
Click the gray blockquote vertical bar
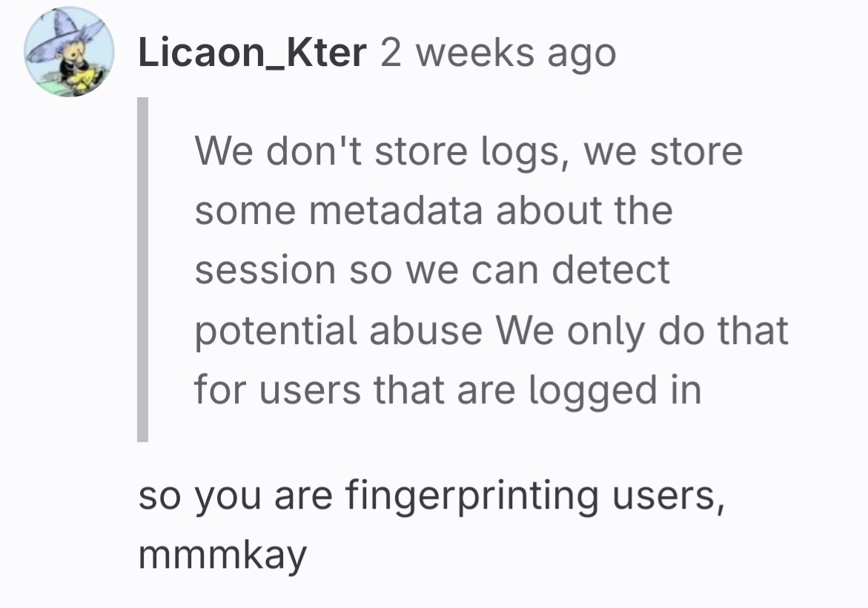[x=142, y=269]
